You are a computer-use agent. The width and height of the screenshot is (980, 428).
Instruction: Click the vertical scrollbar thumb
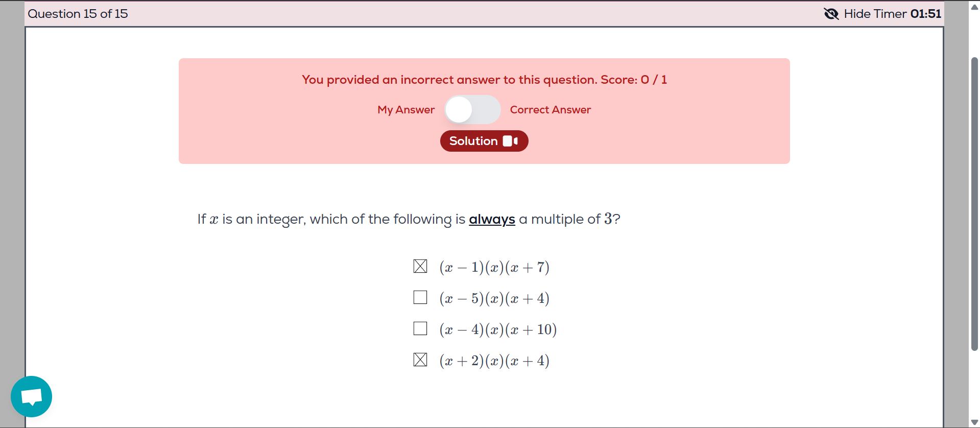[x=974, y=204]
